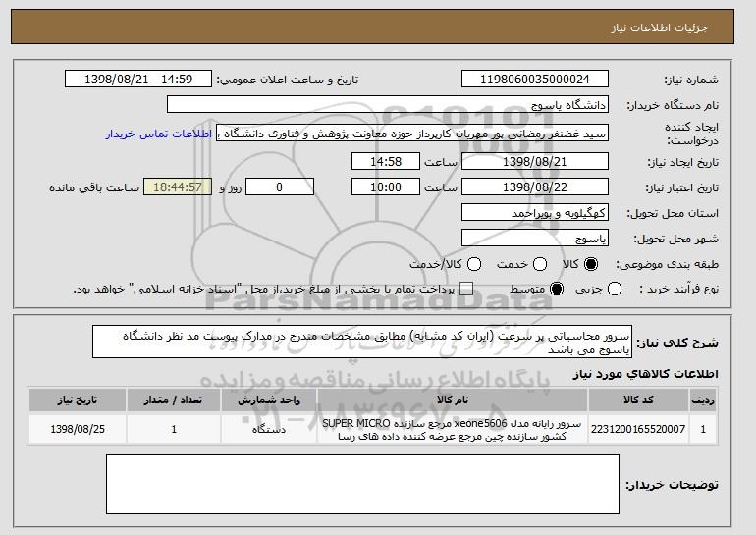Click the SUPER MICRO server product name cell
Image resolution: width=756 pixels, height=535 pixels.
[x=453, y=429]
